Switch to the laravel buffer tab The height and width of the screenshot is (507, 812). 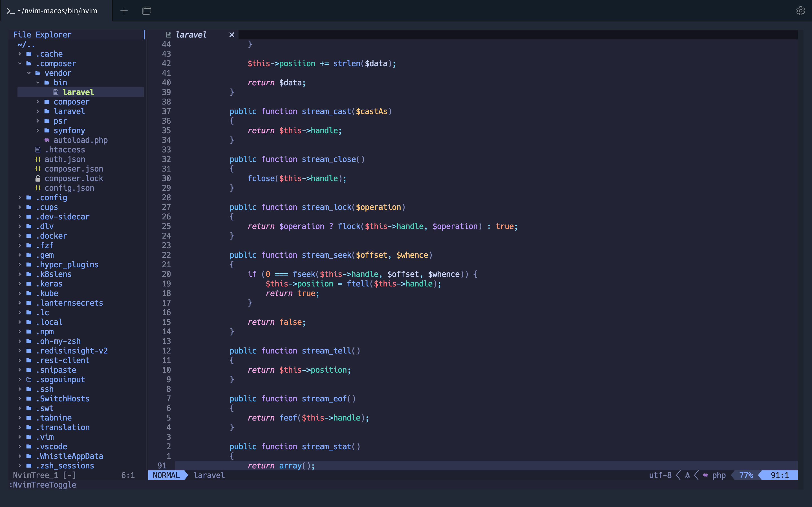click(x=191, y=35)
